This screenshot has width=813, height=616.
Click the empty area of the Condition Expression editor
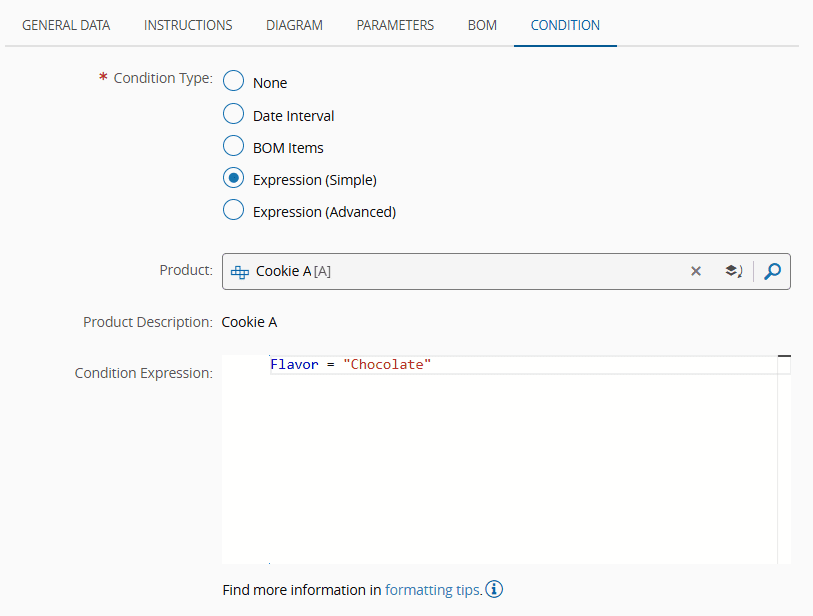pos(500,470)
